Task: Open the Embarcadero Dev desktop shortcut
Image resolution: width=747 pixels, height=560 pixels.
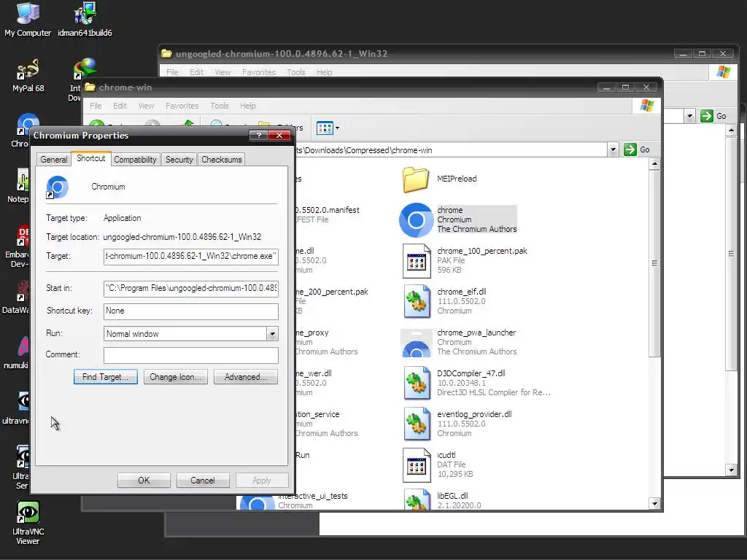Action: [x=19, y=245]
